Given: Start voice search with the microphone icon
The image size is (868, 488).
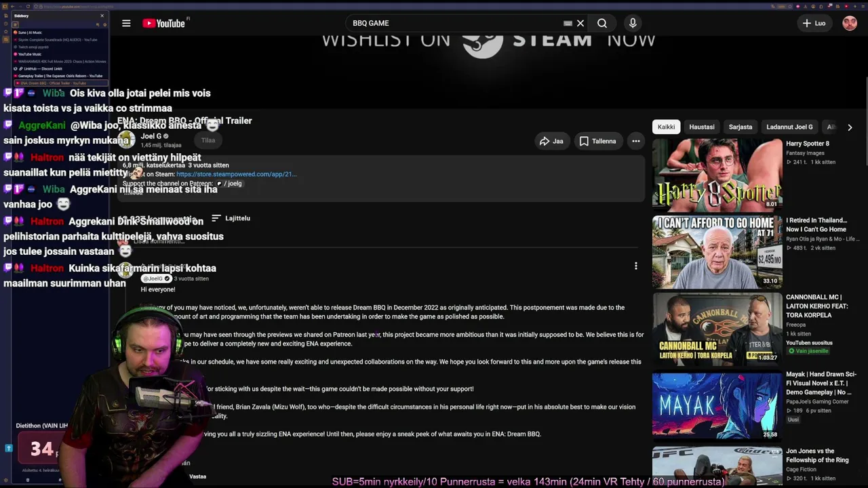Looking at the screenshot, I should tap(633, 23).
